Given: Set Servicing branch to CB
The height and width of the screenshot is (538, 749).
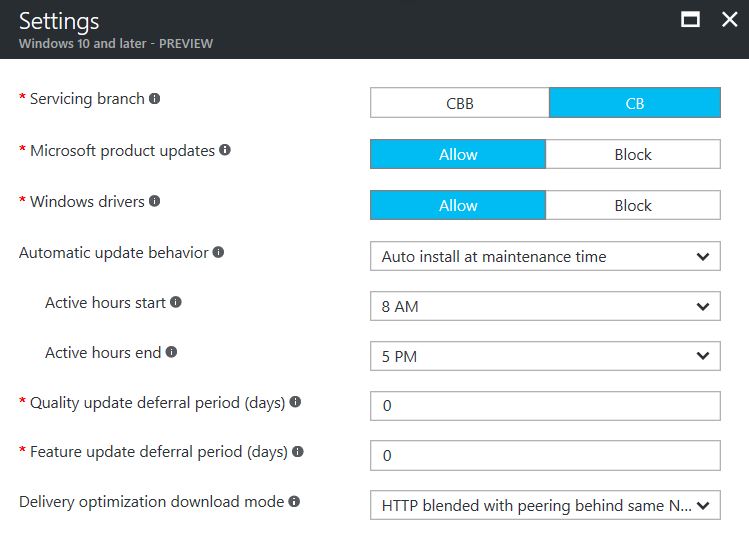Looking at the screenshot, I should pyautogui.click(x=635, y=103).
